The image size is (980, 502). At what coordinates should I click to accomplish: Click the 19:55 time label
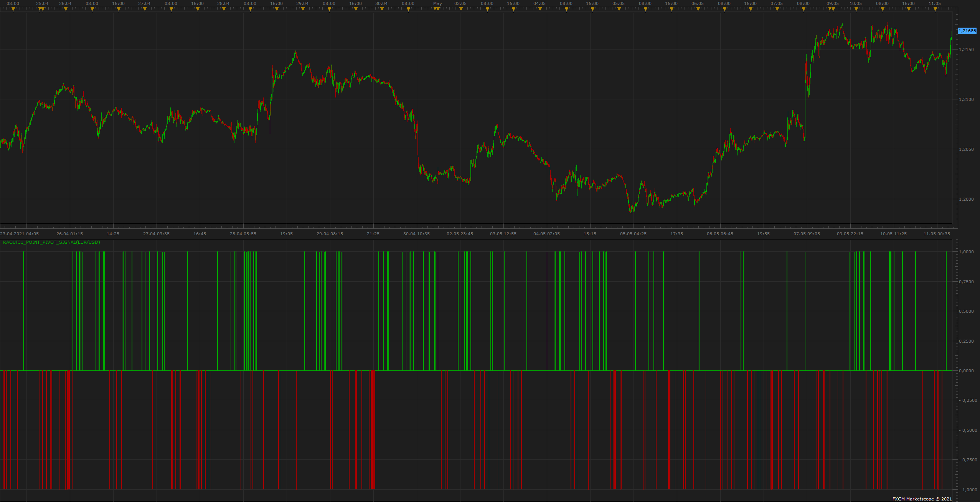763,234
